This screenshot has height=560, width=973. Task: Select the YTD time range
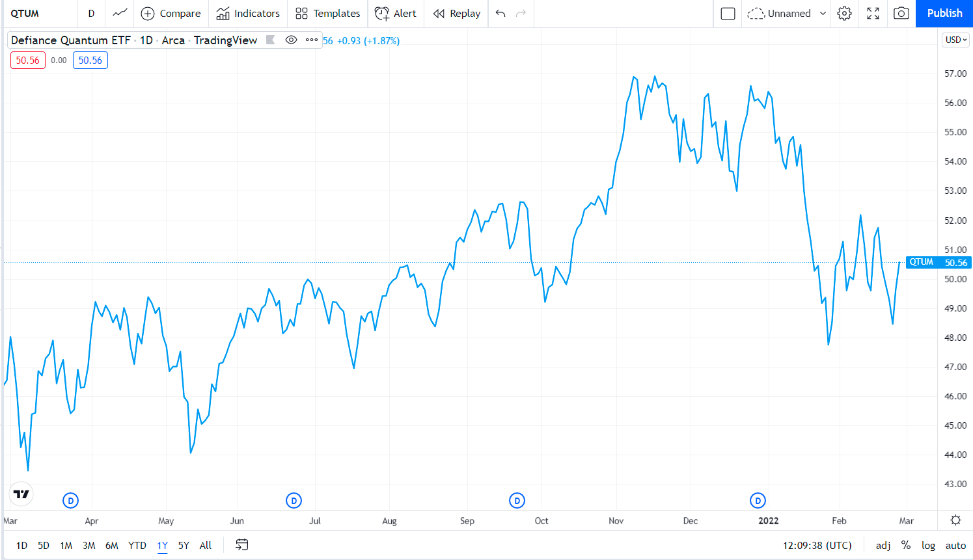[137, 545]
